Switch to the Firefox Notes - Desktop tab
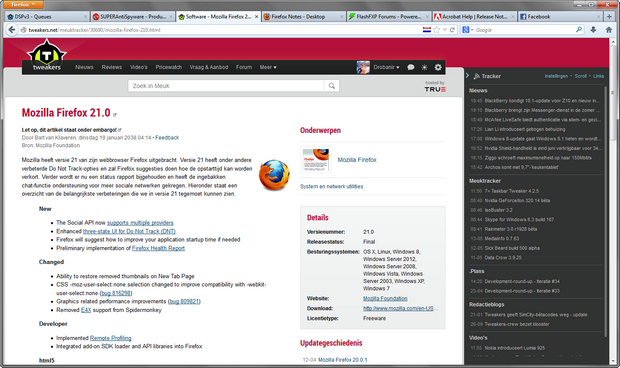620x368 pixels. point(304,17)
